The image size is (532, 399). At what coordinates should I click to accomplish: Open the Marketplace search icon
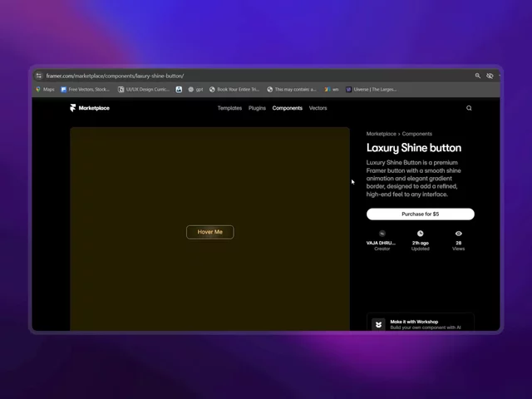tap(469, 108)
